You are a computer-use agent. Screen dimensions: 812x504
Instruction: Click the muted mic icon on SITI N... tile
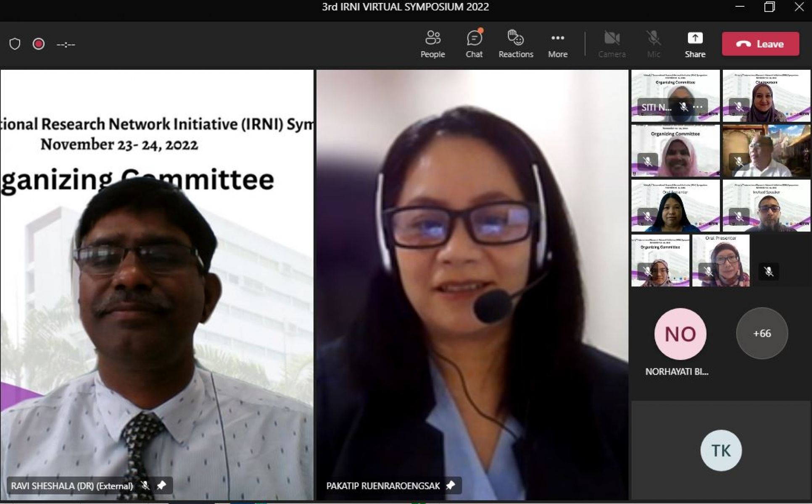click(x=684, y=107)
